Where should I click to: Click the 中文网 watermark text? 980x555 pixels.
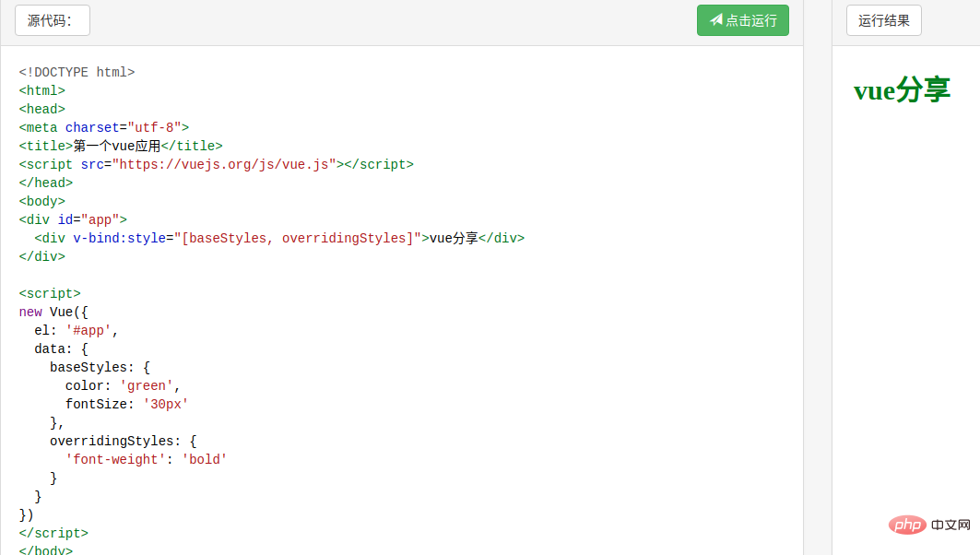click(x=951, y=525)
